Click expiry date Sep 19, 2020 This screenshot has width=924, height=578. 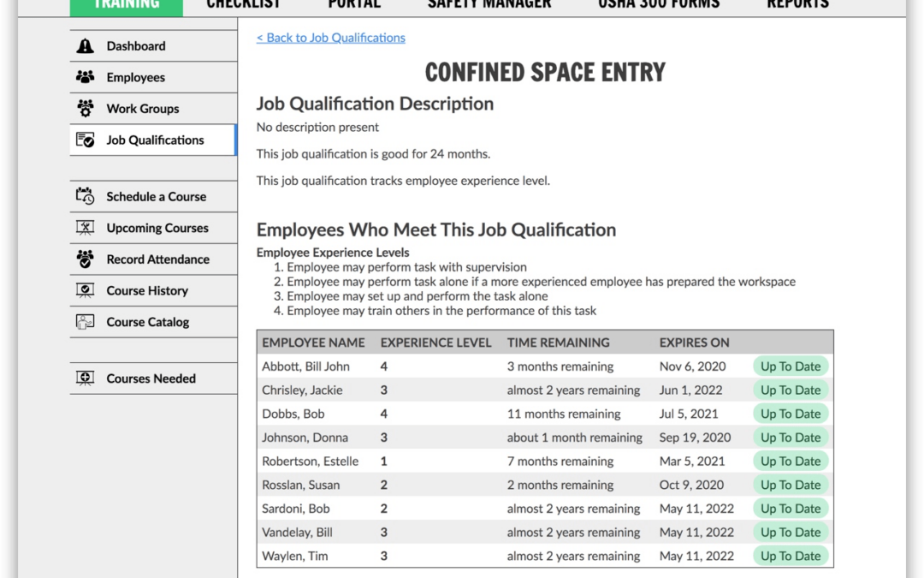[x=695, y=437]
